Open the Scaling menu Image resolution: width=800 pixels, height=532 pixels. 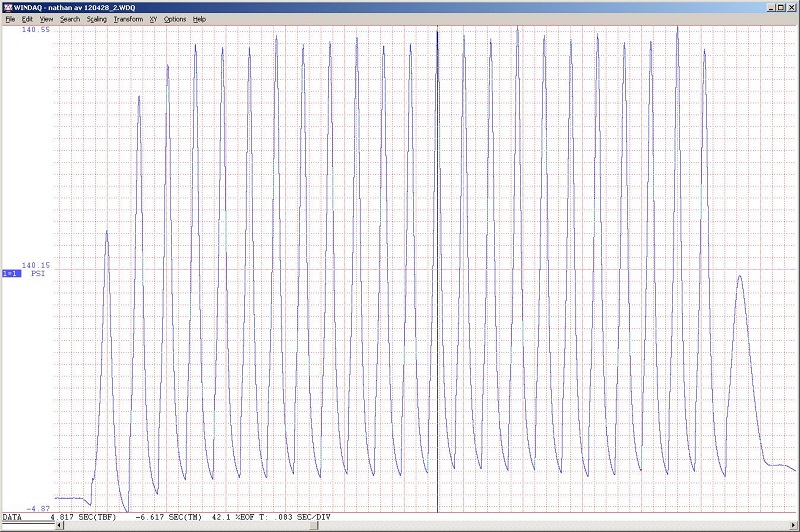96,19
